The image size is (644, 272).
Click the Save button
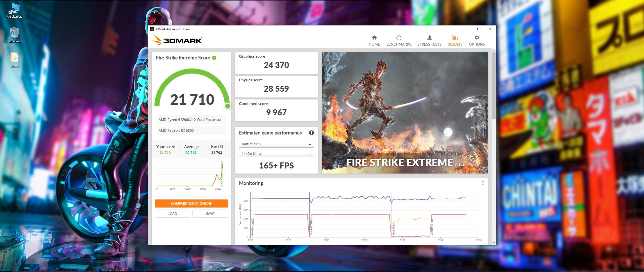210,214
